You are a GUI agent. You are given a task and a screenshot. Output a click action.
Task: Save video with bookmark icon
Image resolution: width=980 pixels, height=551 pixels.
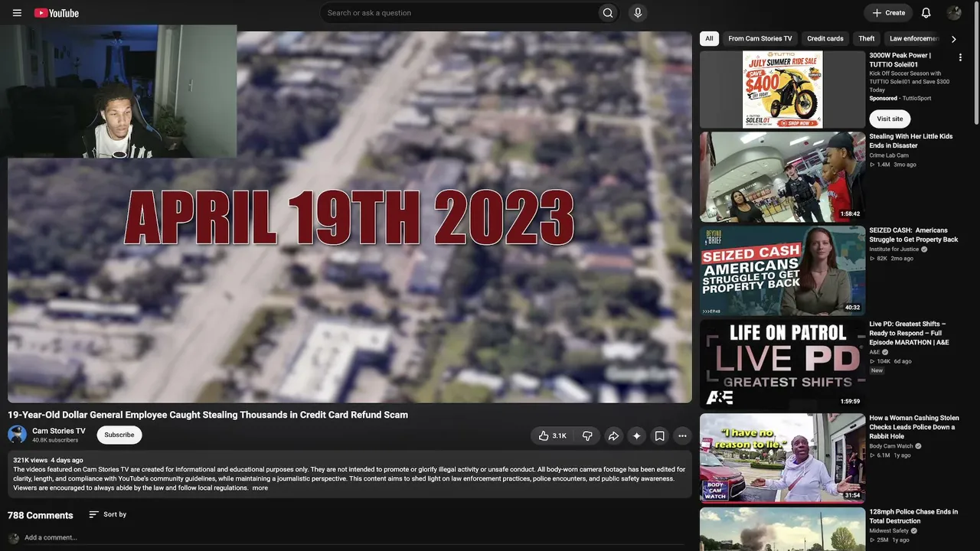pyautogui.click(x=659, y=436)
